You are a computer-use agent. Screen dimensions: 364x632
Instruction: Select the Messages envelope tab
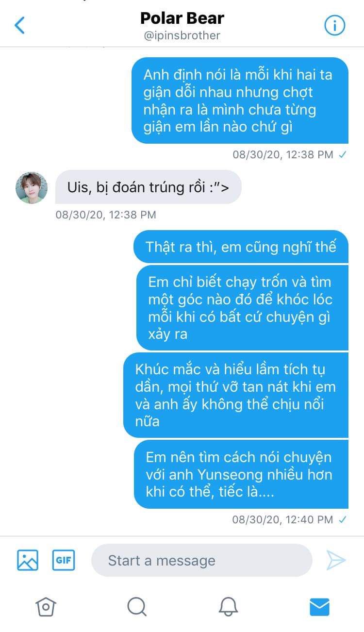319,606
